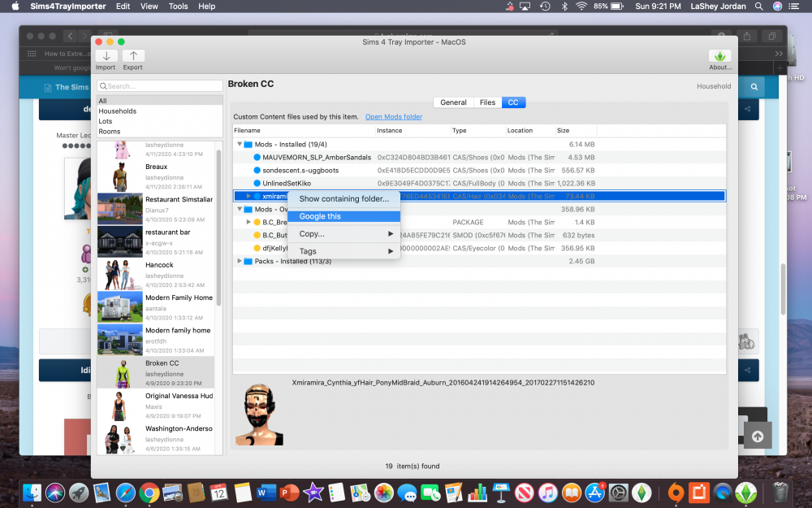Open Sims4TrayImporter green plumbob in the dock
The image size is (812, 508).
pyautogui.click(x=745, y=493)
